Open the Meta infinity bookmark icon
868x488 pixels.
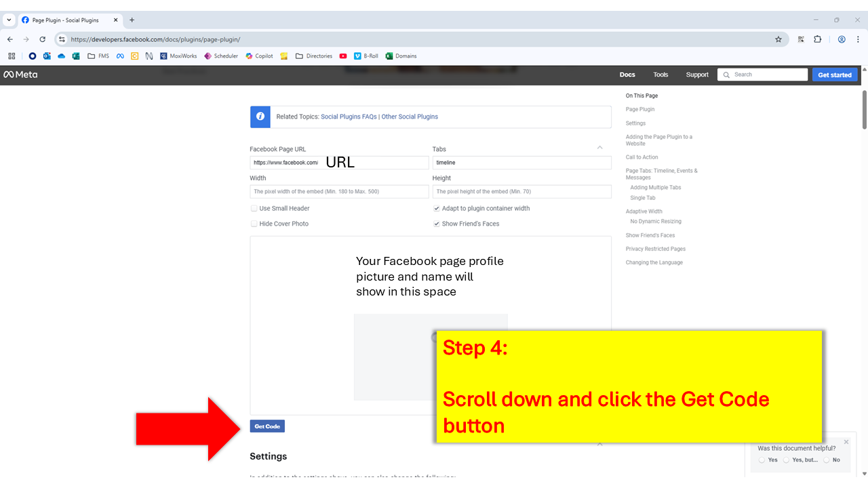pyautogui.click(x=120, y=56)
